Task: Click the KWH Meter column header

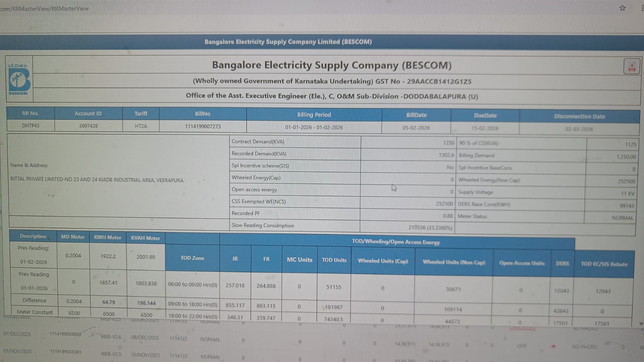Action: (108, 238)
